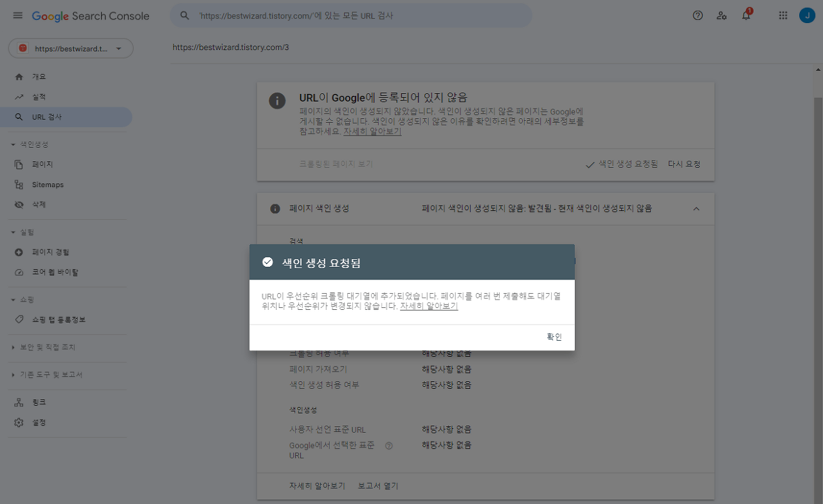Open Sitemaps using its sidebar icon

pos(19,184)
